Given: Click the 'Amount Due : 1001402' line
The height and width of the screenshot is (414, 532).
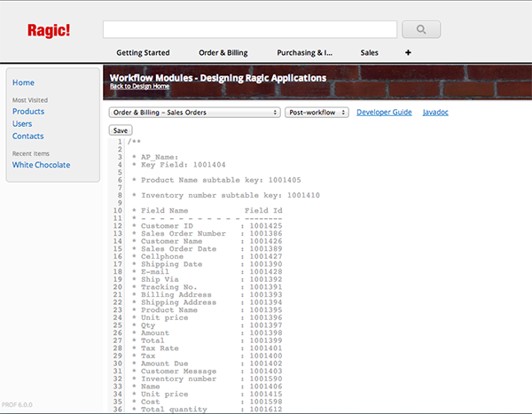Looking at the screenshot, I should point(207,363).
